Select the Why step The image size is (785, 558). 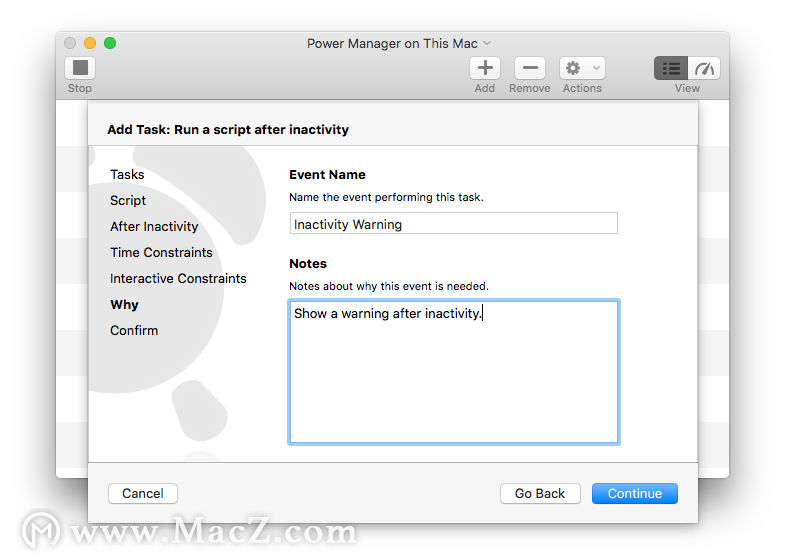click(124, 305)
